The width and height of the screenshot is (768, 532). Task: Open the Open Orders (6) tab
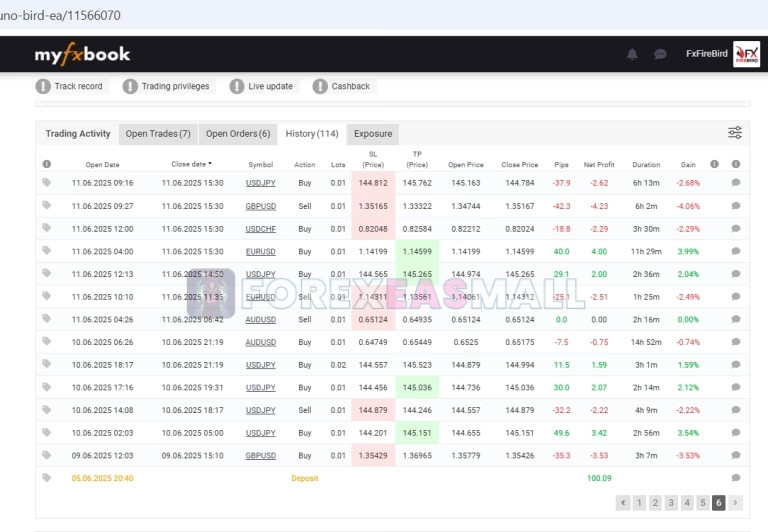(238, 134)
